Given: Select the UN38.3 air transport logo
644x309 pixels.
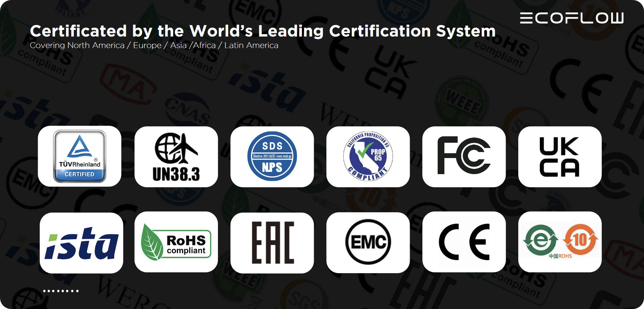Looking at the screenshot, I should coord(176,157).
